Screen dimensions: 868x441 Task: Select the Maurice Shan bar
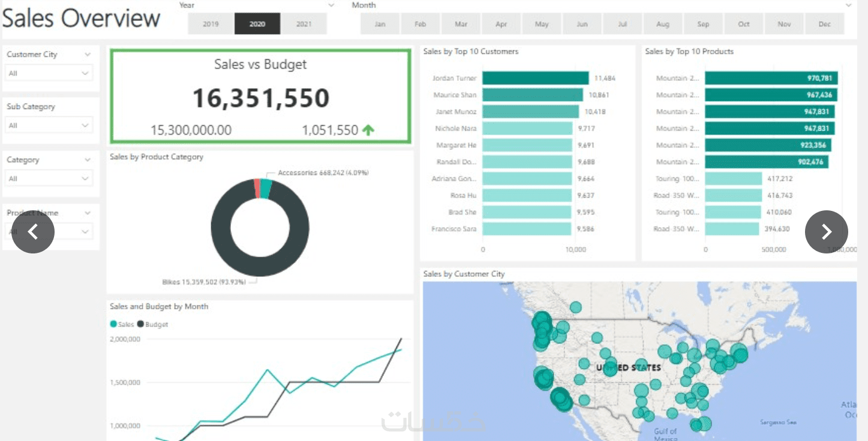(533, 95)
